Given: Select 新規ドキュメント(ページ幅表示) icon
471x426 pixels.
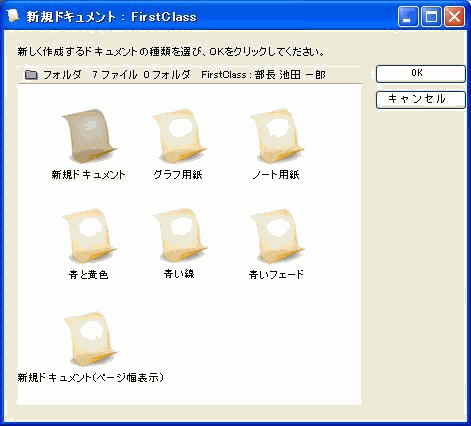Looking at the screenshot, I should 90,339.
